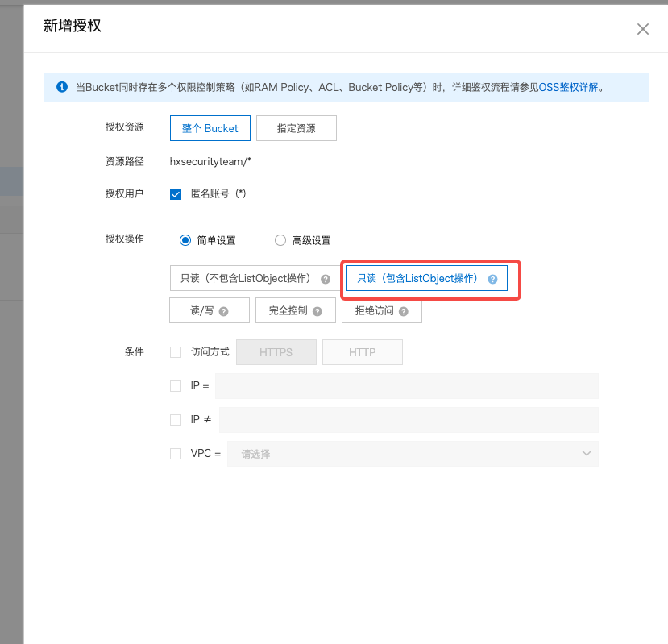Select the 简单设置 radio button
668x644 pixels.
tap(185, 240)
